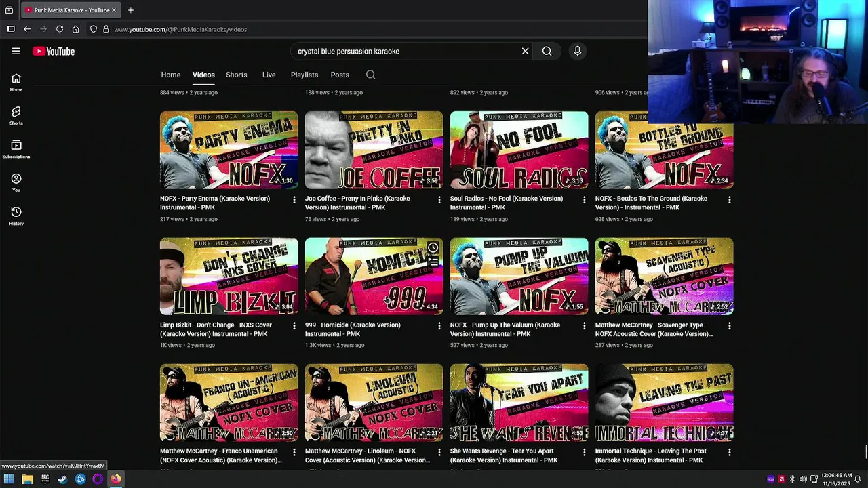Viewport: 868px width, 488px height.
Task: Open the Windows Start menu
Action: (9, 479)
